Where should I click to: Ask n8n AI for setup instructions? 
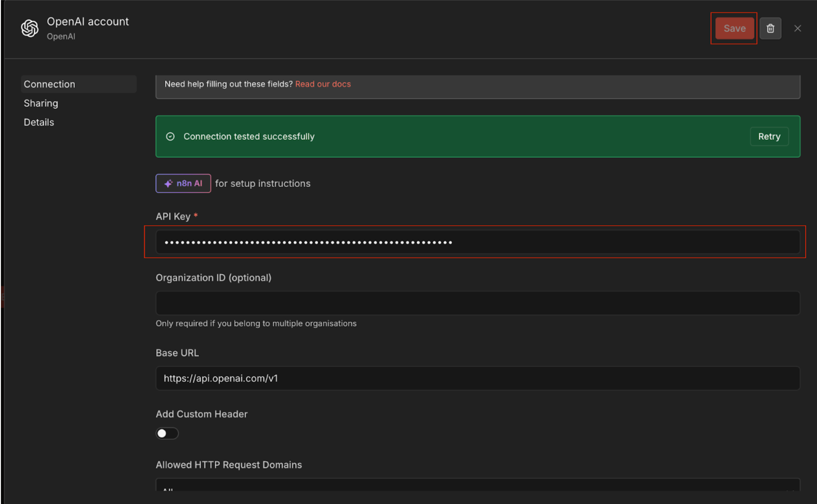(x=183, y=183)
